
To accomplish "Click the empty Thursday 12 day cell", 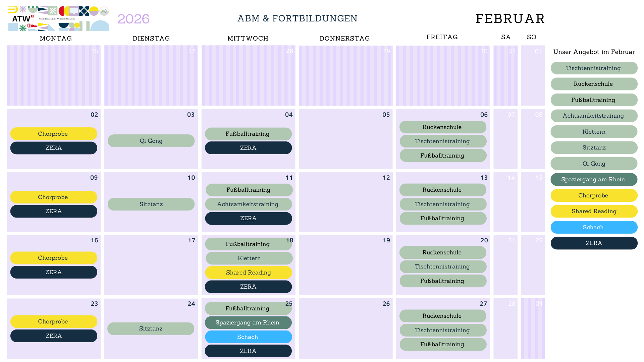I will (345, 204).
